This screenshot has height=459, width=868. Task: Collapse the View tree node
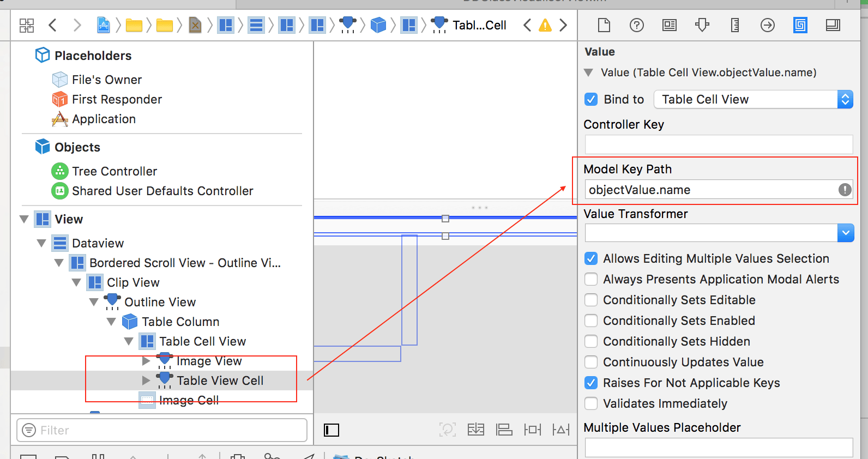point(24,219)
